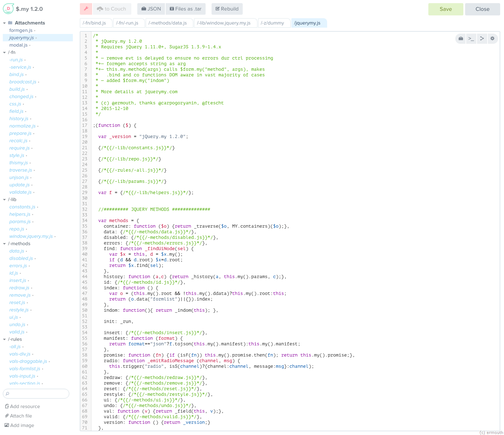Click the folder icon beside Attachments
Screen dimensions: 504x435
pyautogui.click(x=10, y=23)
